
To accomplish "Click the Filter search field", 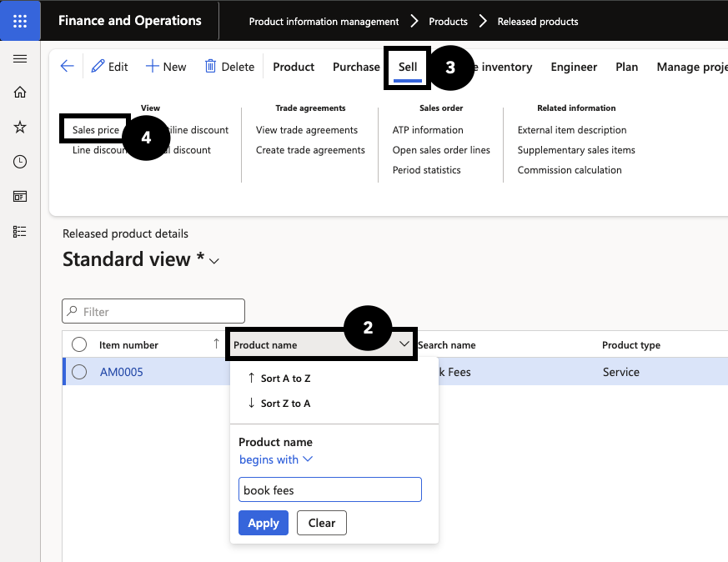I will click(x=153, y=311).
